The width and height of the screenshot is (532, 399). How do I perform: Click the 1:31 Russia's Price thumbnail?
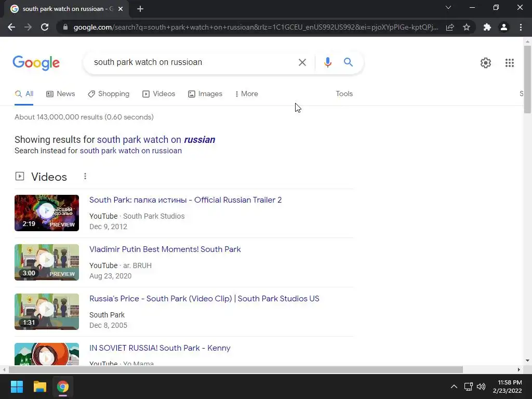(47, 312)
